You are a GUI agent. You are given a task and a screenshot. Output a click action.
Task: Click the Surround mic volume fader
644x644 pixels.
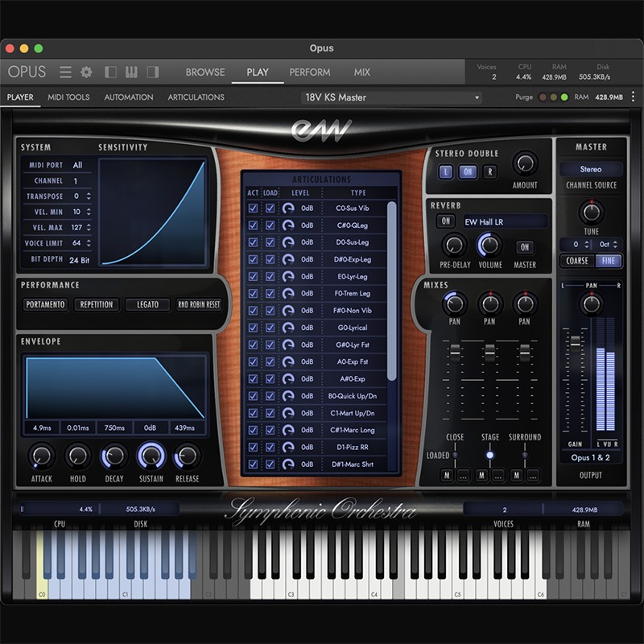click(x=525, y=353)
